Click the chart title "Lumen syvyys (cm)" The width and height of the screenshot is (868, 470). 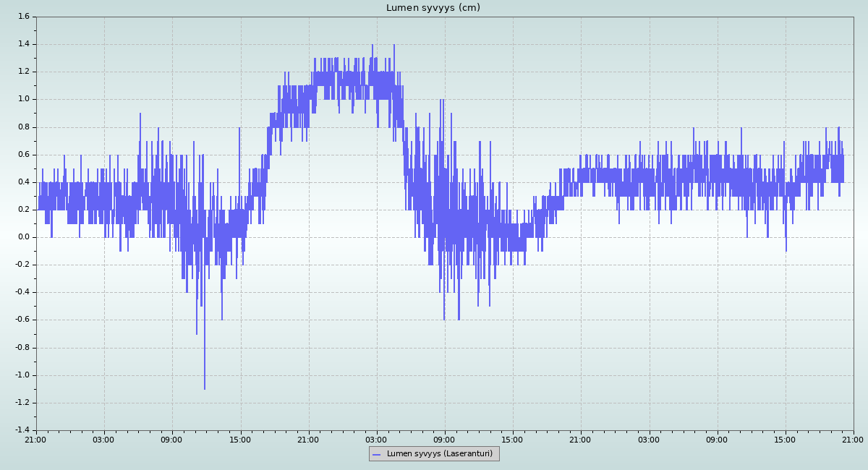pyautogui.click(x=433, y=8)
